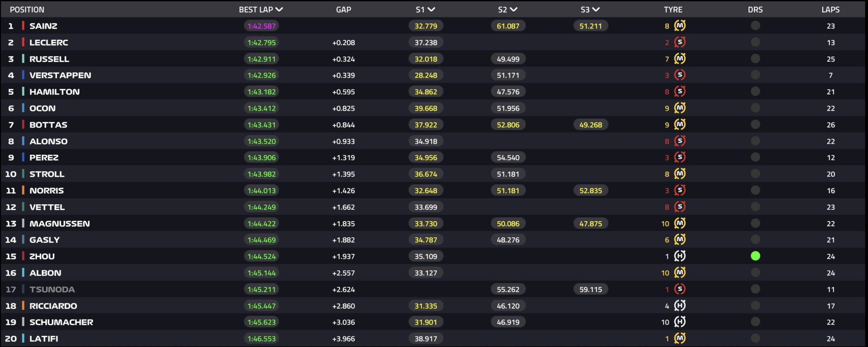Click Ricciardo's DRS indicator dot

pos(755,305)
